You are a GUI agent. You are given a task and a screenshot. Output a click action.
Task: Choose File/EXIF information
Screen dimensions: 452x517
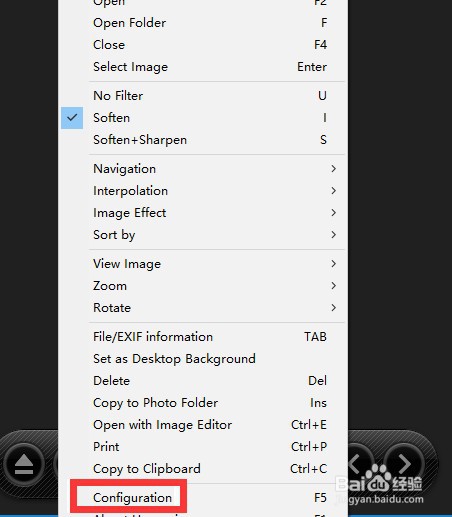[x=203, y=337]
